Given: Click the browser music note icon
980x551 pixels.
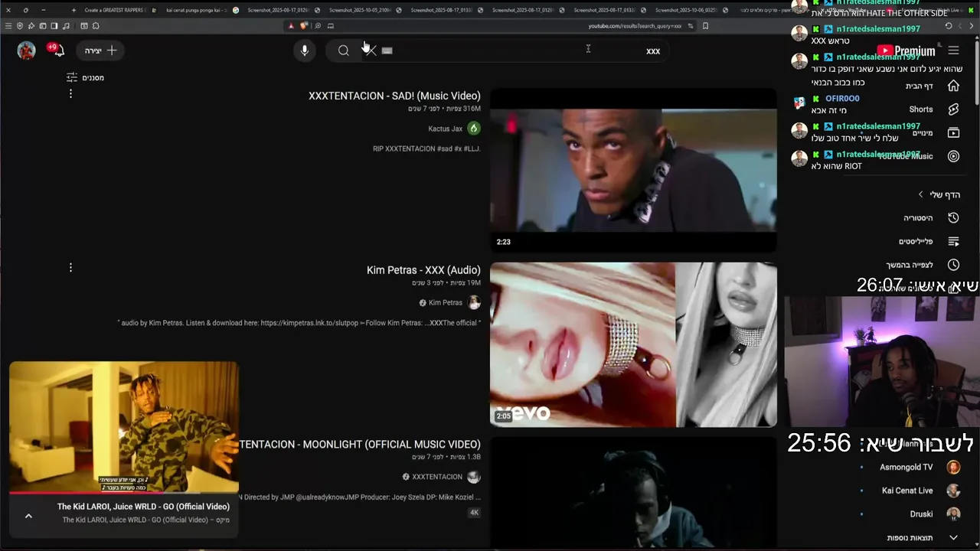Looking at the screenshot, I should pos(66,26).
